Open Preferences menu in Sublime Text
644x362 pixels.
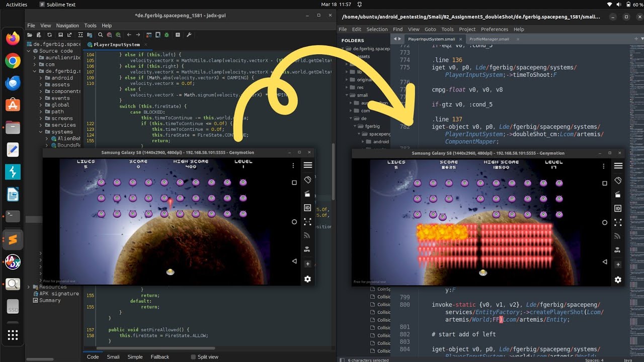pyautogui.click(x=495, y=29)
